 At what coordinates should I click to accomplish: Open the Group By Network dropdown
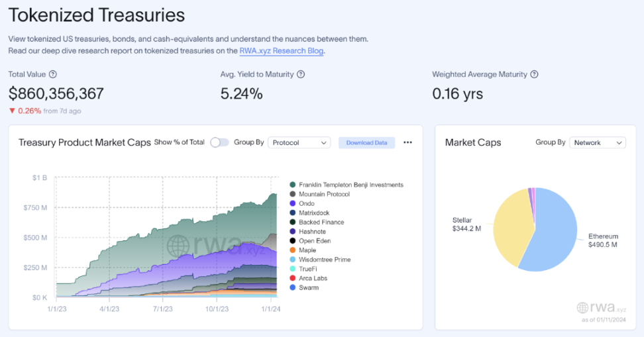[597, 142]
